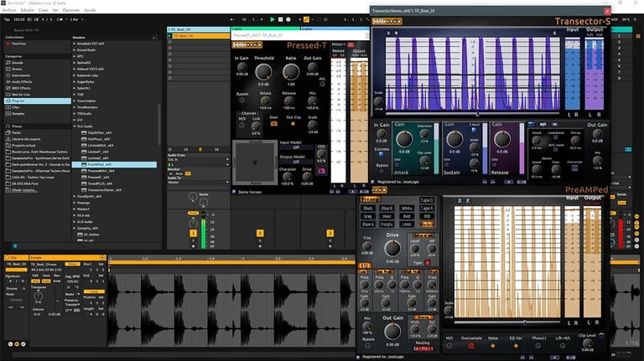Open the Samples category in browser

18,112
